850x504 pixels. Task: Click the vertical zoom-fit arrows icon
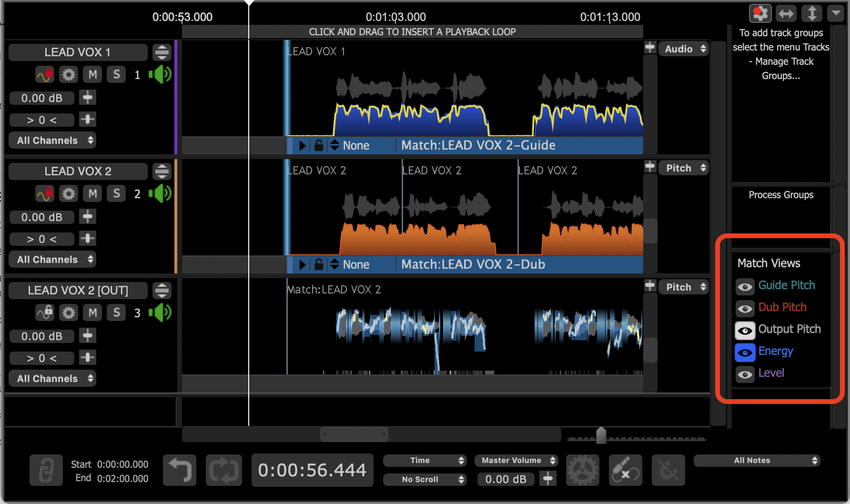811,13
